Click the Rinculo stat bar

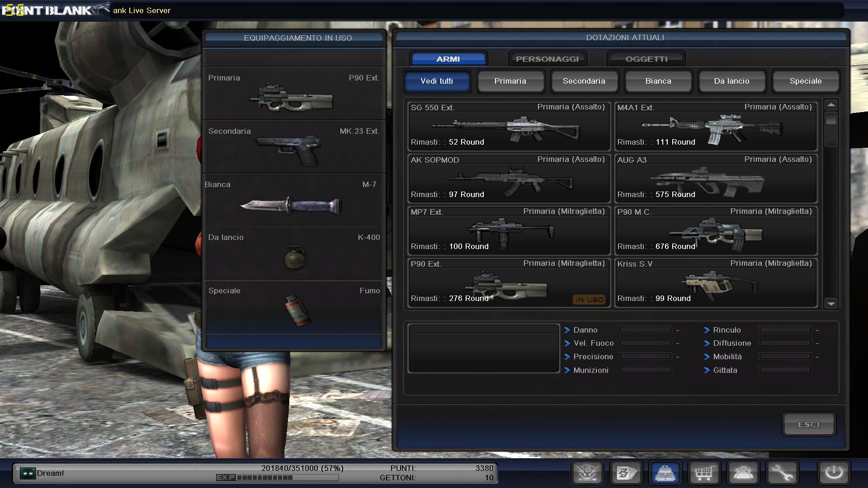click(x=785, y=330)
